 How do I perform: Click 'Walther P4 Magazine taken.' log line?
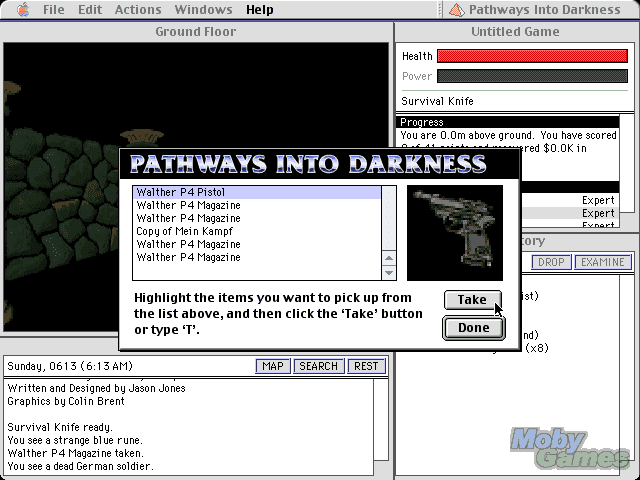[x=76, y=453]
